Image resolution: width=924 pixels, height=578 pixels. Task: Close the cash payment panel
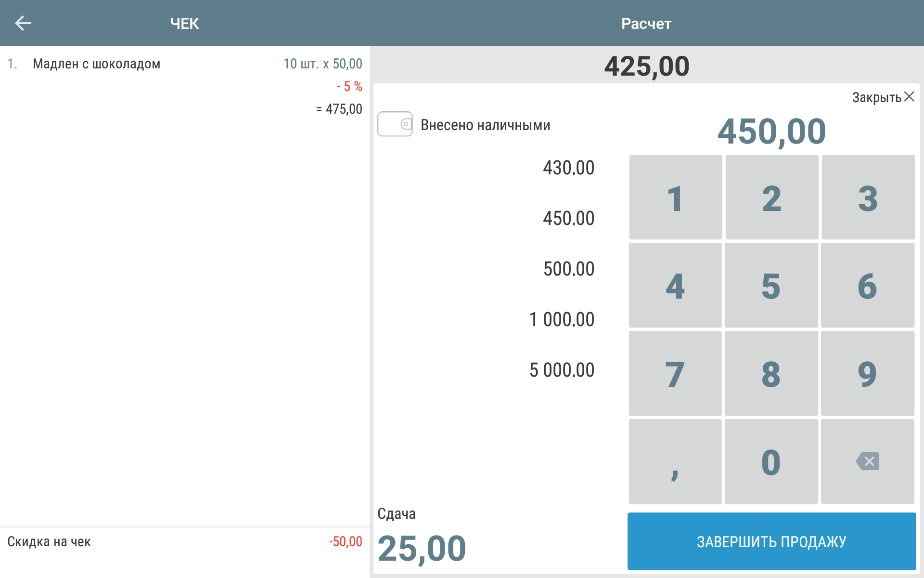883,97
